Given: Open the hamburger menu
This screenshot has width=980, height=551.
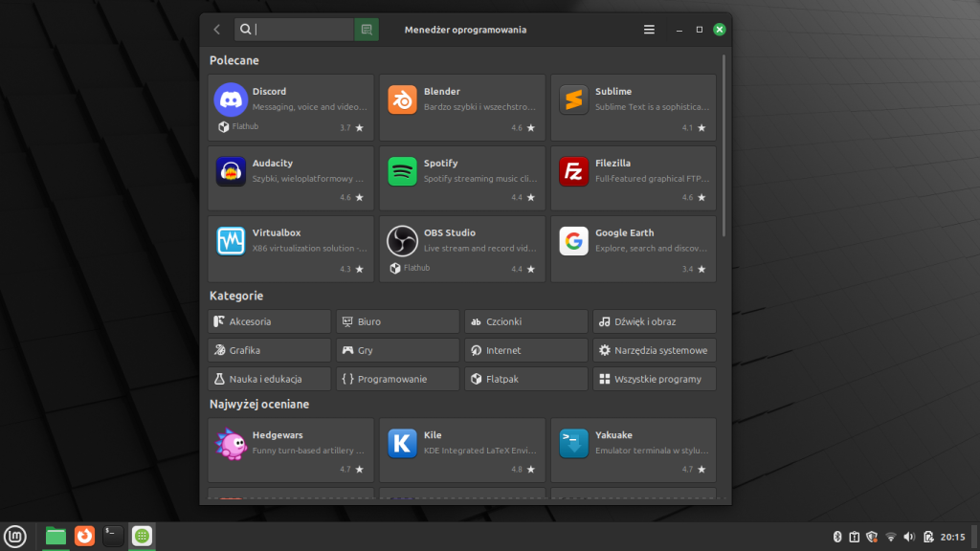Looking at the screenshot, I should [650, 30].
